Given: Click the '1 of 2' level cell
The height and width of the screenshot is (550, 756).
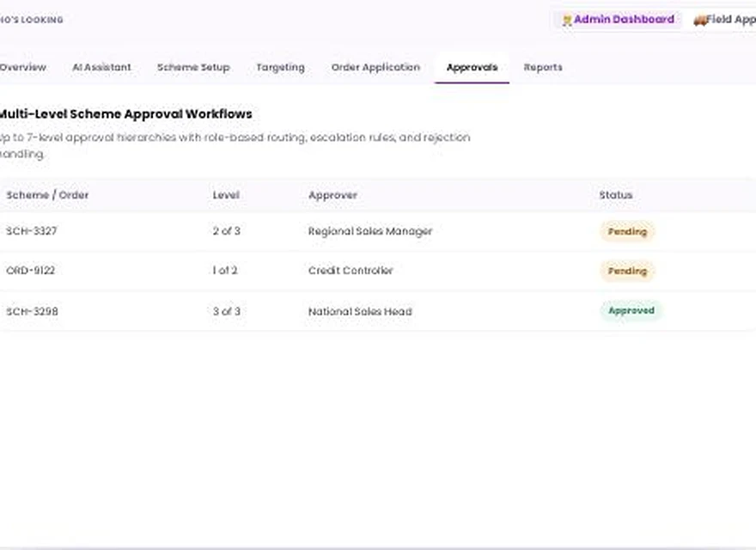Looking at the screenshot, I should (225, 270).
